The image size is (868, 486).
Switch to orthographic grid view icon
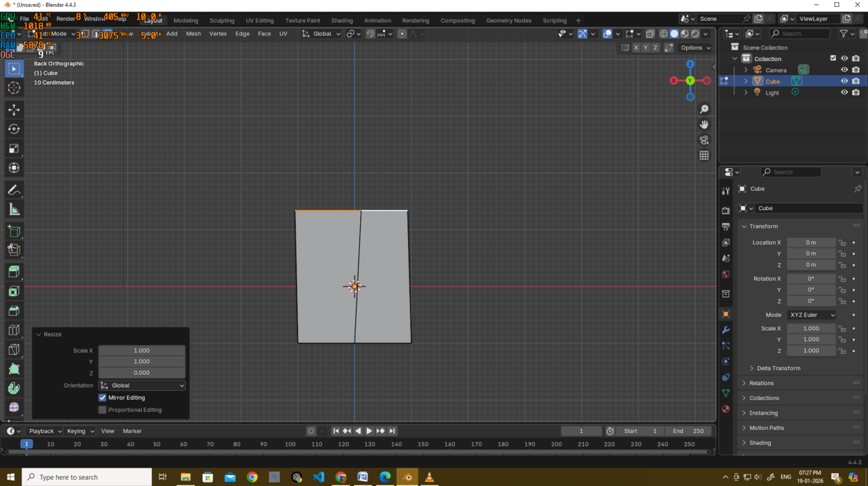pyautogui.click(x=704, y=155)
